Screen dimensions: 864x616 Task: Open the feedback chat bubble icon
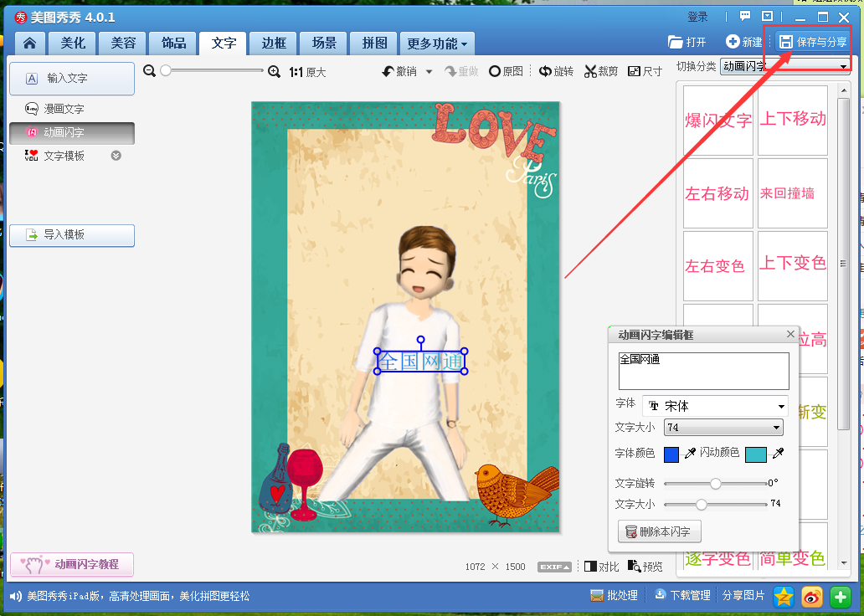click(745, 17)
